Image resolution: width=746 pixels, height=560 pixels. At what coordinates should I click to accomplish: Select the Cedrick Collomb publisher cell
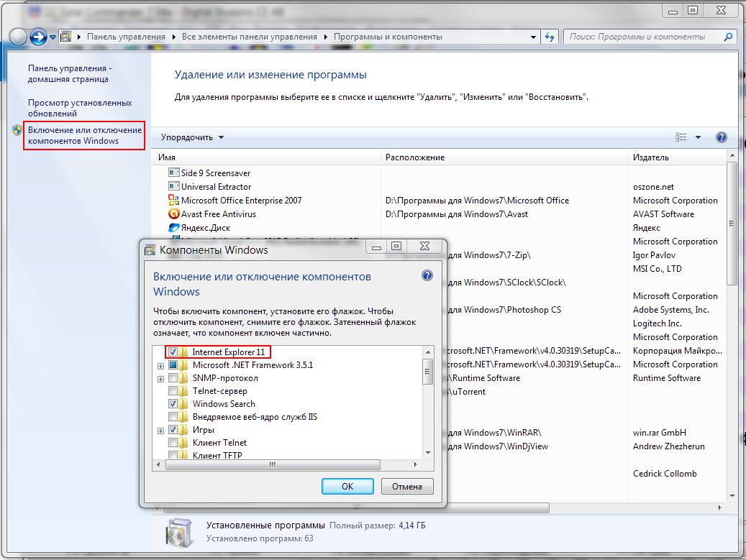click(665, 474)
